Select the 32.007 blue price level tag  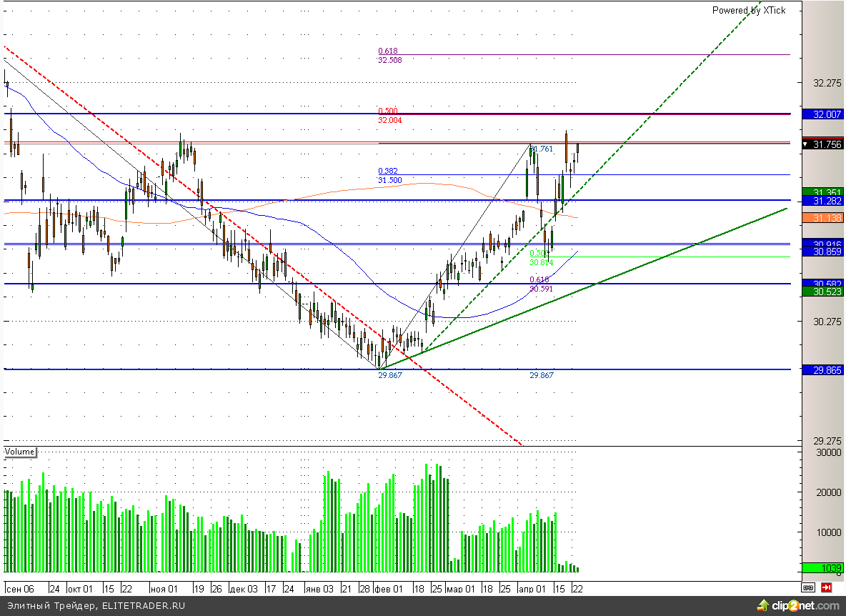[823, 114]
